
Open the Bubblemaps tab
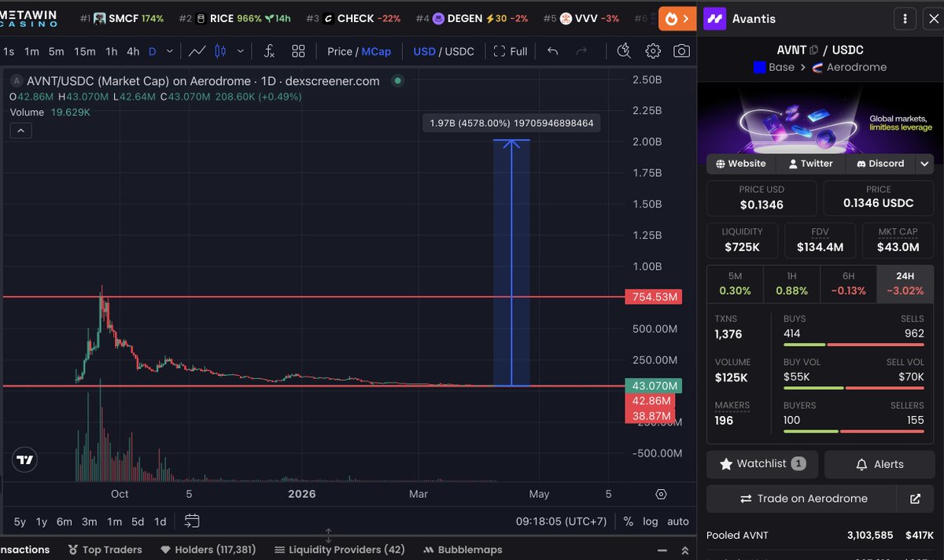pyautogui.click(x=463, y=550)
